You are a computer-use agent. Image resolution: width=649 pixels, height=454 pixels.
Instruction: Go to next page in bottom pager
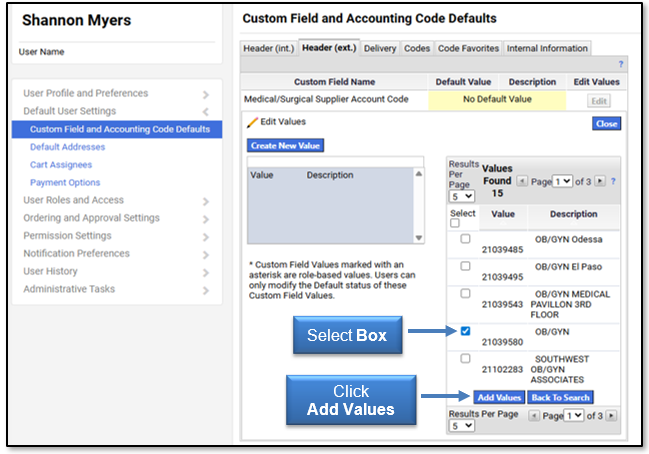(611, 416)
